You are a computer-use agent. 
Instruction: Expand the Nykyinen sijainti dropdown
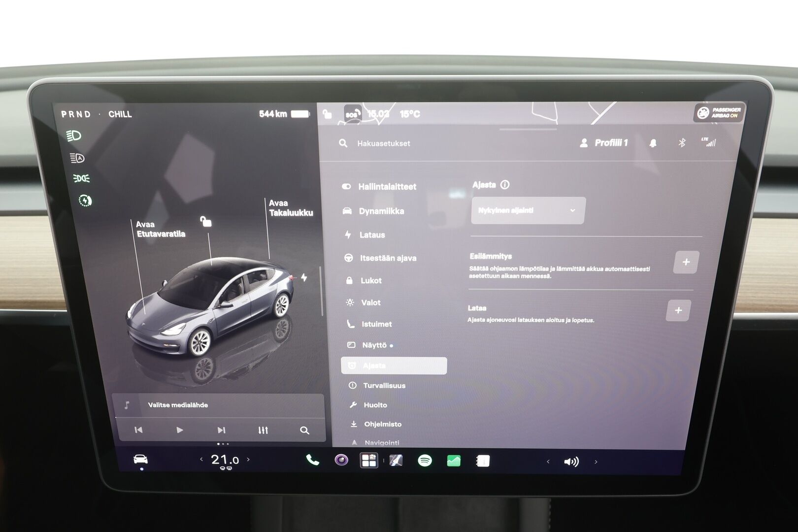point(528,210)
